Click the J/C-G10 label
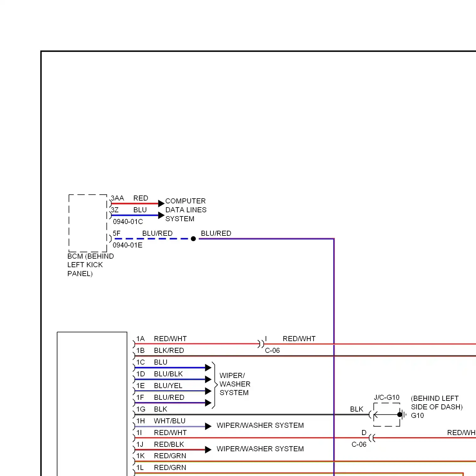The height and width of the screenshot is (476, 476). pyautogui.click(x=387, y=398)
